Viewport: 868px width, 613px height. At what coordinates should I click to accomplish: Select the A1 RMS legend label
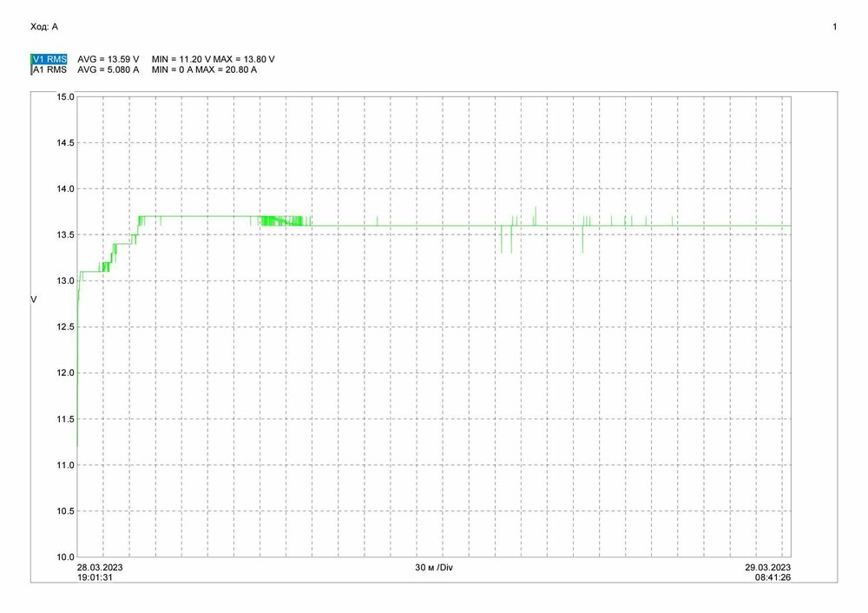point(49,69)
